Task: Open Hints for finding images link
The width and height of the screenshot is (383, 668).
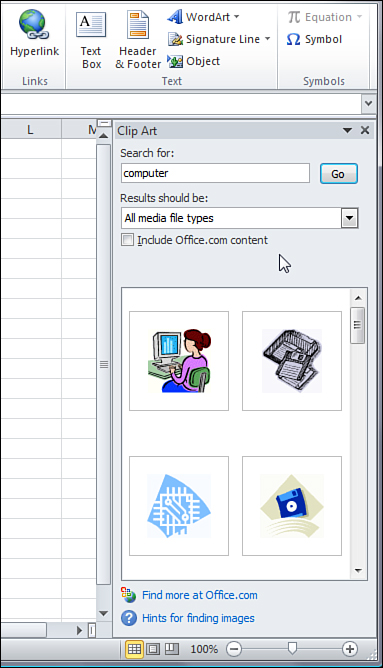Action: pyautogui.click(x=198, y=618)
